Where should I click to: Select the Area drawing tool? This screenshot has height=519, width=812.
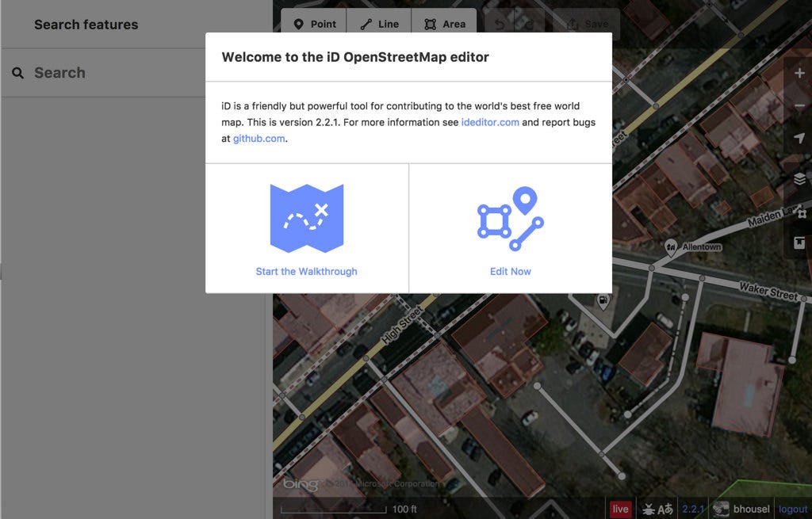444,24
